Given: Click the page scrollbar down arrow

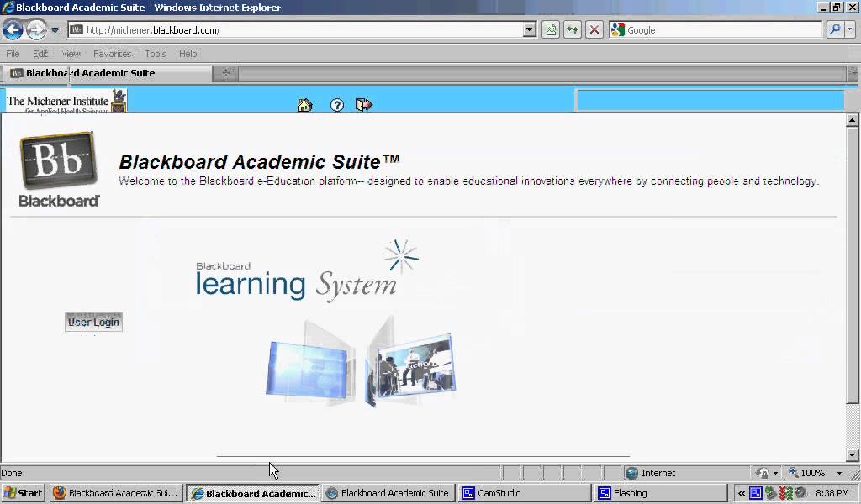Looking at the screenshot, I should click(852, 454).
